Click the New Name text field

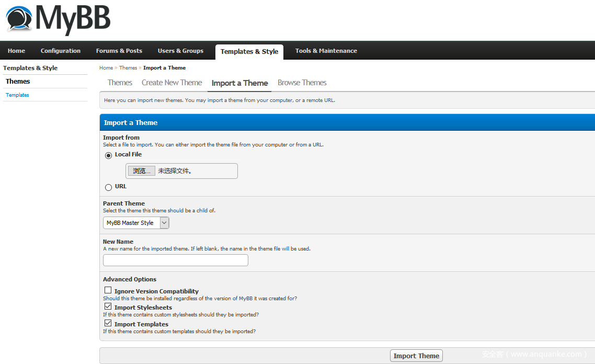coord(175,260)
